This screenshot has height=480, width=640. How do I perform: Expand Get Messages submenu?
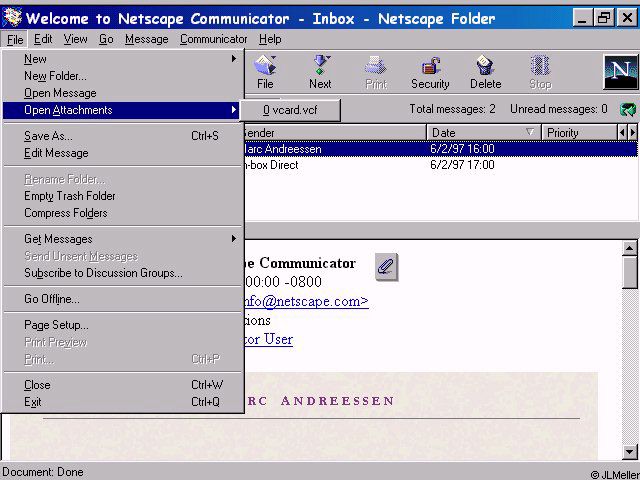[121, 239]
